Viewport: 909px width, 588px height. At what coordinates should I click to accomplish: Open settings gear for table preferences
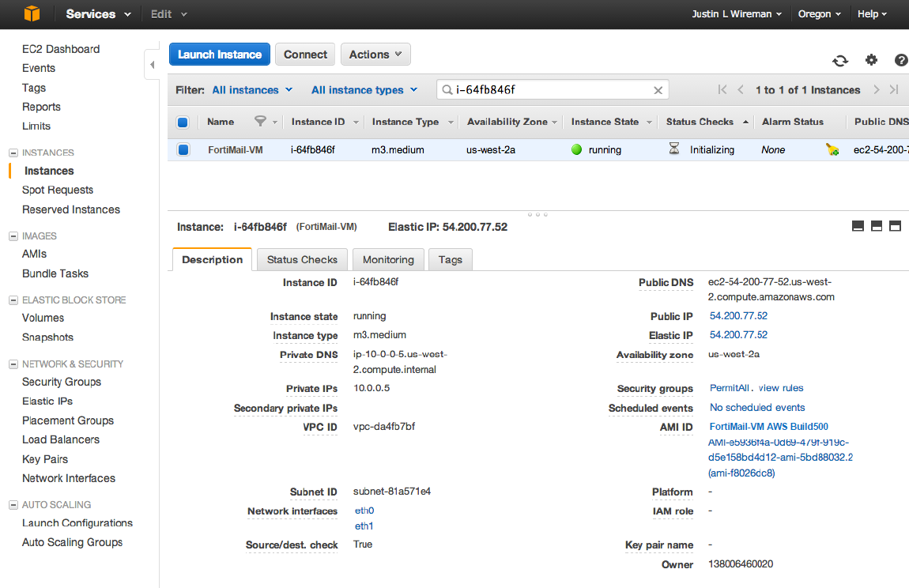click(x=871, y=60)
